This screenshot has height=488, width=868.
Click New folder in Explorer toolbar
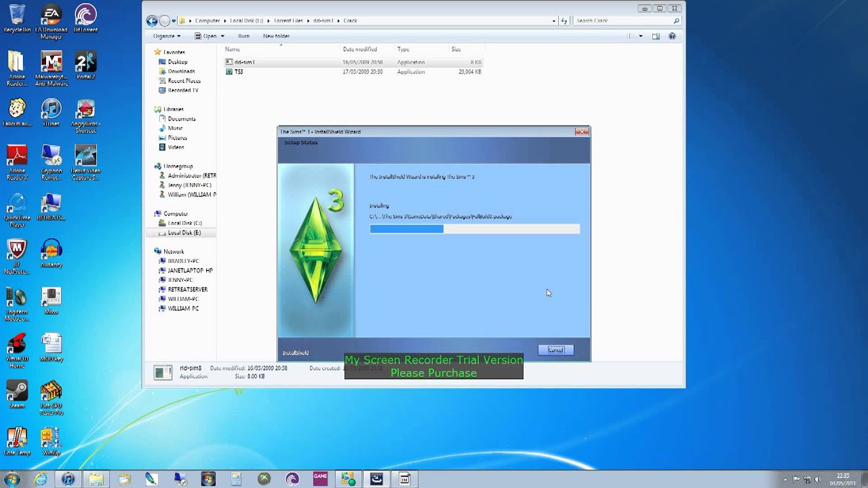tap(276, 36)
